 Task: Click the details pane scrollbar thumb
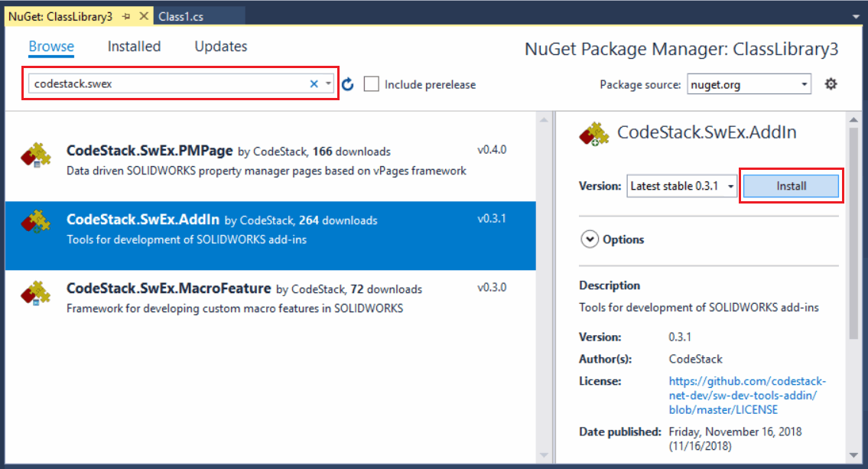point(853,233)
